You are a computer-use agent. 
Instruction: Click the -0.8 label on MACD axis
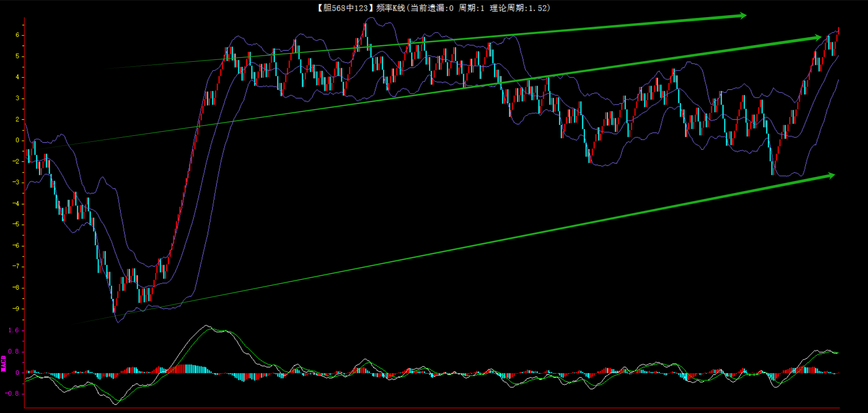pyautogui.click(x=12, y=394)
